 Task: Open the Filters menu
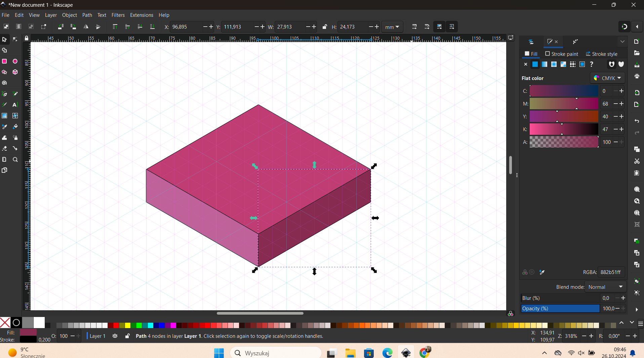pyautogui.click(x=118, y=15)
